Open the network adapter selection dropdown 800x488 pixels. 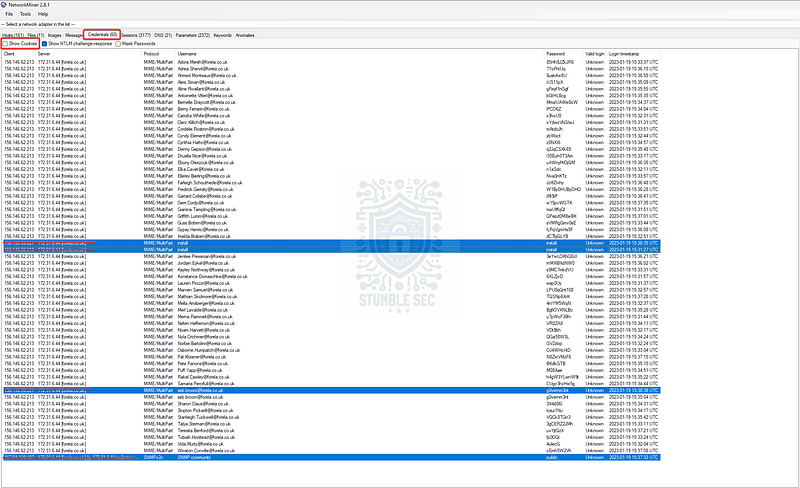(x=400, y=24)
